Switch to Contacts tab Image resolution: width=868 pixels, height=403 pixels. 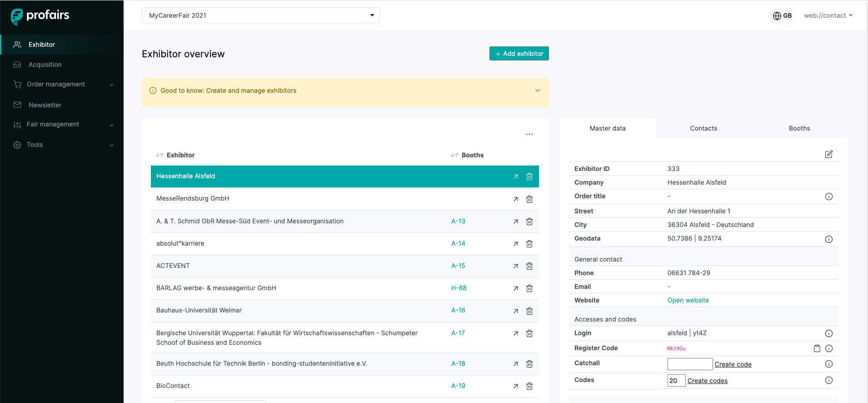point(703,128)
